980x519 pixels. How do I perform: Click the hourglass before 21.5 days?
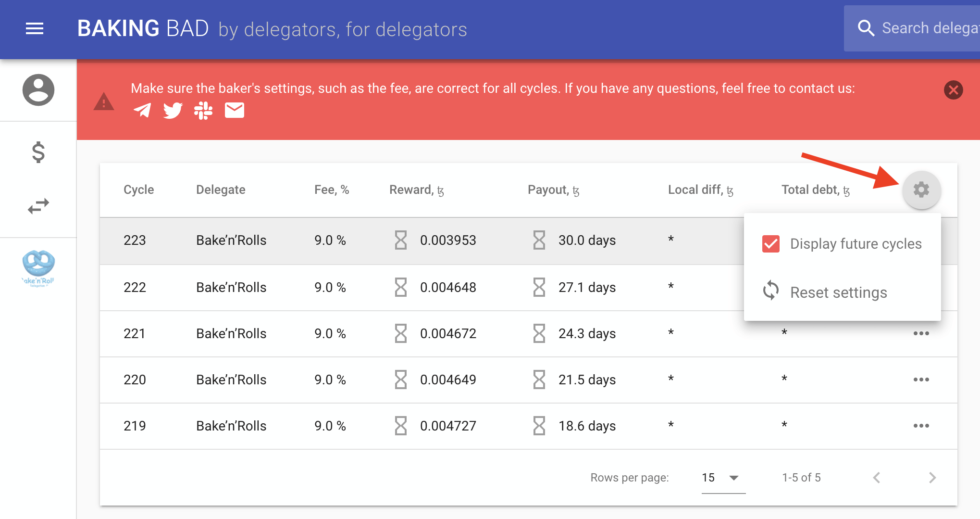539,380
